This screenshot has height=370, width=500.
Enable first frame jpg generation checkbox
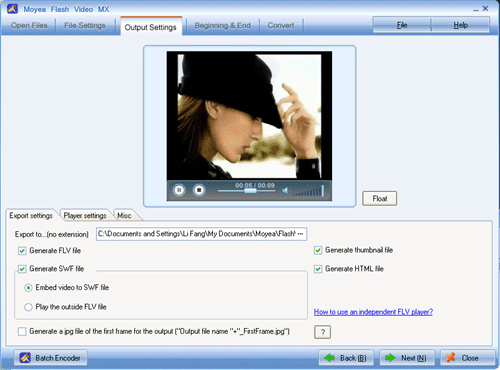[x=22, y=331]
